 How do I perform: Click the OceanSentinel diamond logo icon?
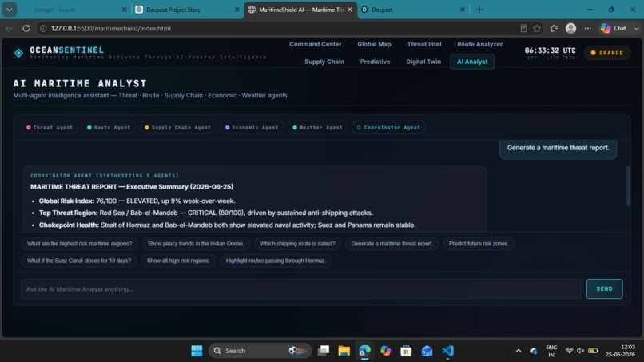click(18, 53)
